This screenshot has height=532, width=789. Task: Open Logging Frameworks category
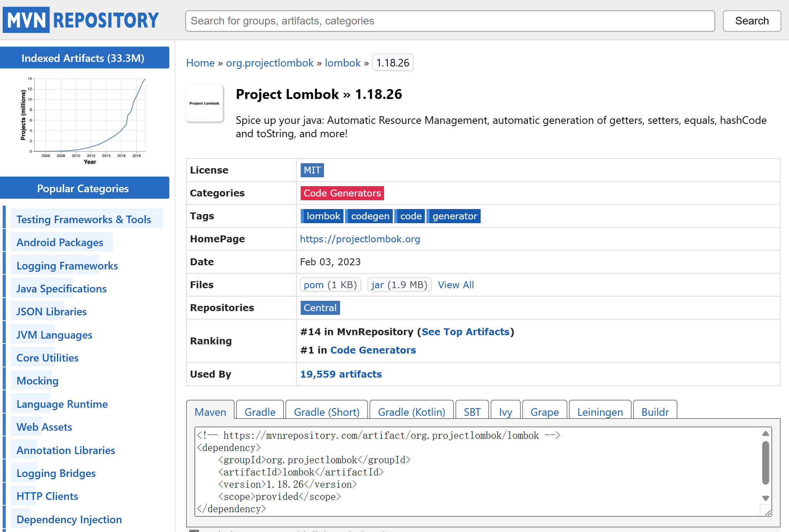point(67,266)
